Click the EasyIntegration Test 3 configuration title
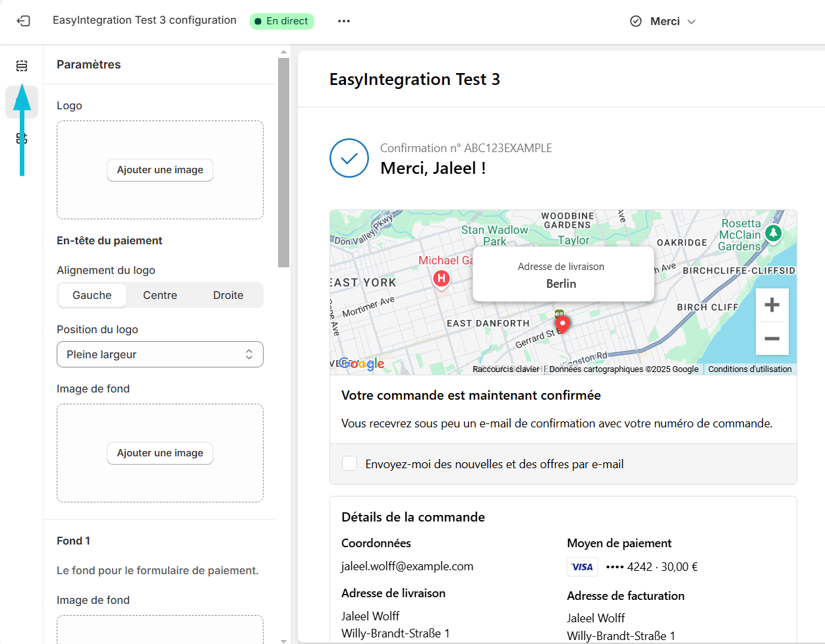825x644 pixels. pos(144,20)
